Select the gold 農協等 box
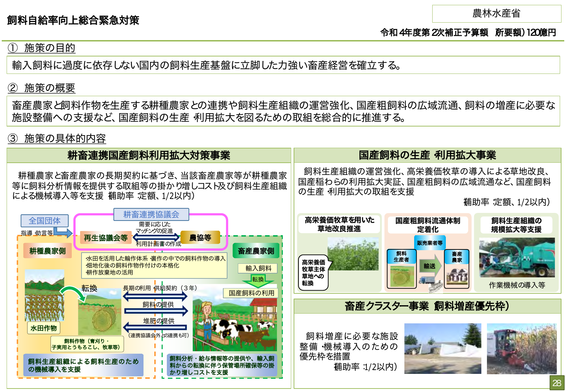The height and width of the screenshot is (392, 566). coord(200,238)
